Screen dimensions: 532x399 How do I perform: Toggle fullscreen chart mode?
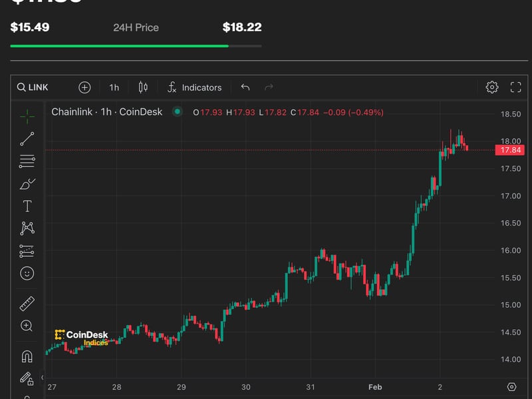(x=515, y=87)
